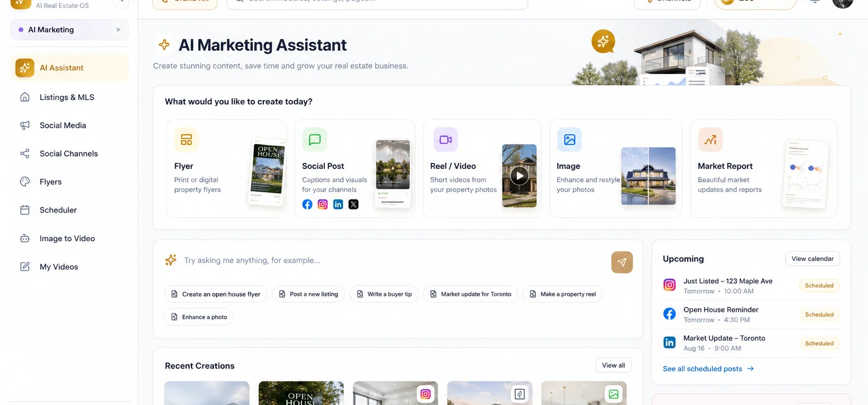Open the Open House recent creation thumbnail
Image resolution: width=868 pixels, height=405 pixels.
[301, 393]
